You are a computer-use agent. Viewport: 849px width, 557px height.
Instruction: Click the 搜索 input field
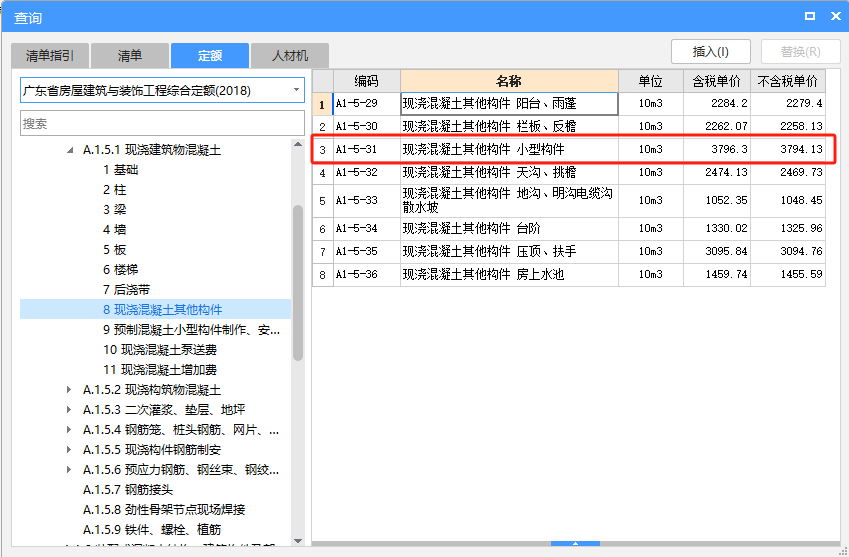[162, 123]
